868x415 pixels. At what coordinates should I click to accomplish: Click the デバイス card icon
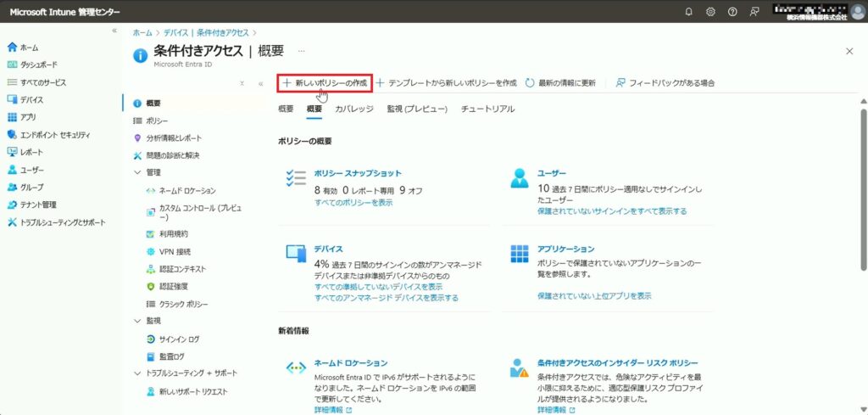click(296, 253)
